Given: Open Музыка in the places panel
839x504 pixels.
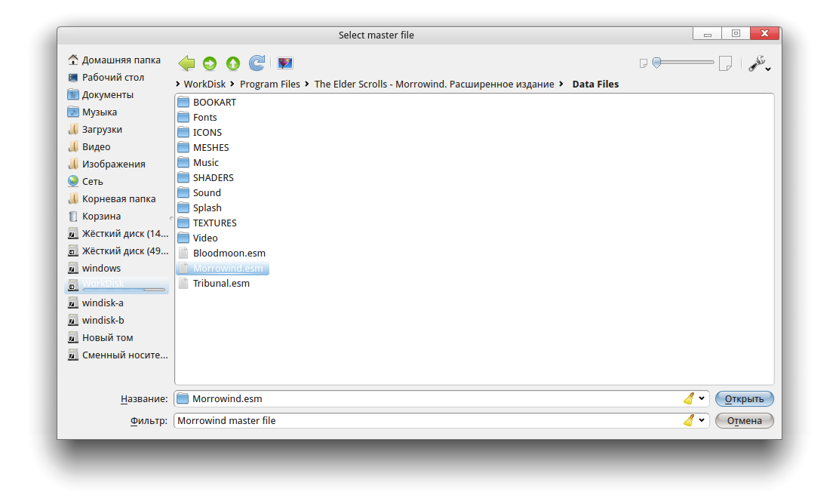Looking at the screenshot, I should 117,112.
